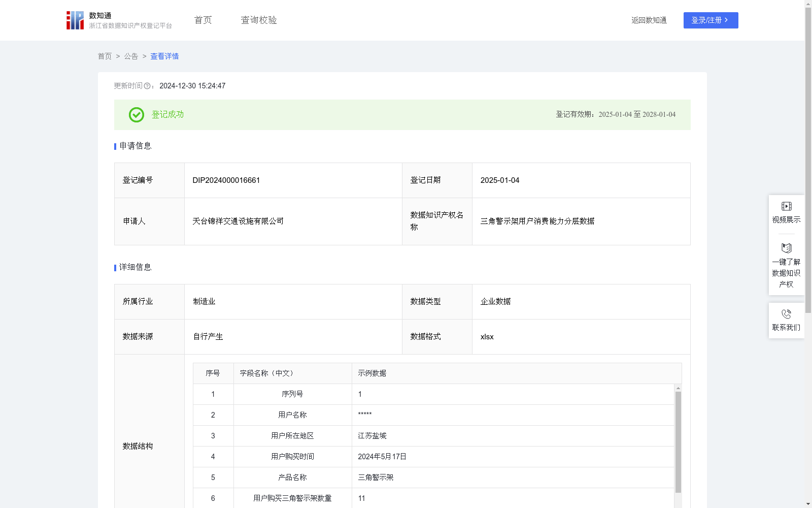Open the 首页 navigation tab
812x508 pixels.
point(203,20)
